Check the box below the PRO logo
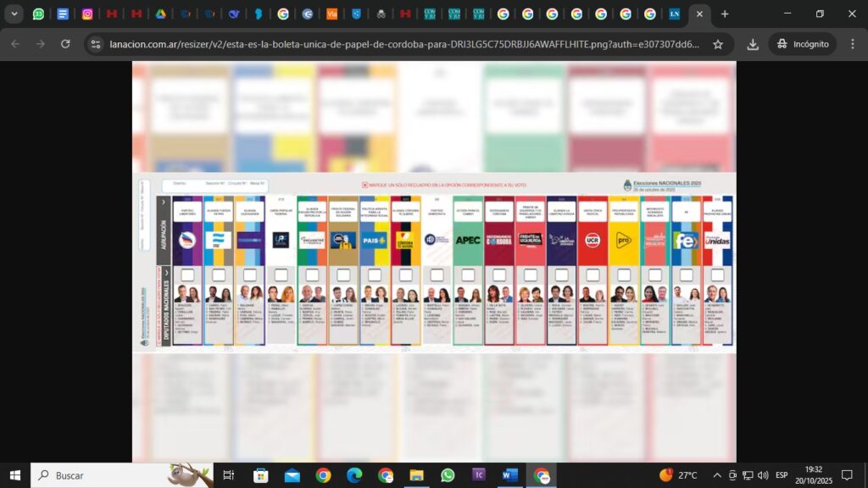 tap(624, 274)
